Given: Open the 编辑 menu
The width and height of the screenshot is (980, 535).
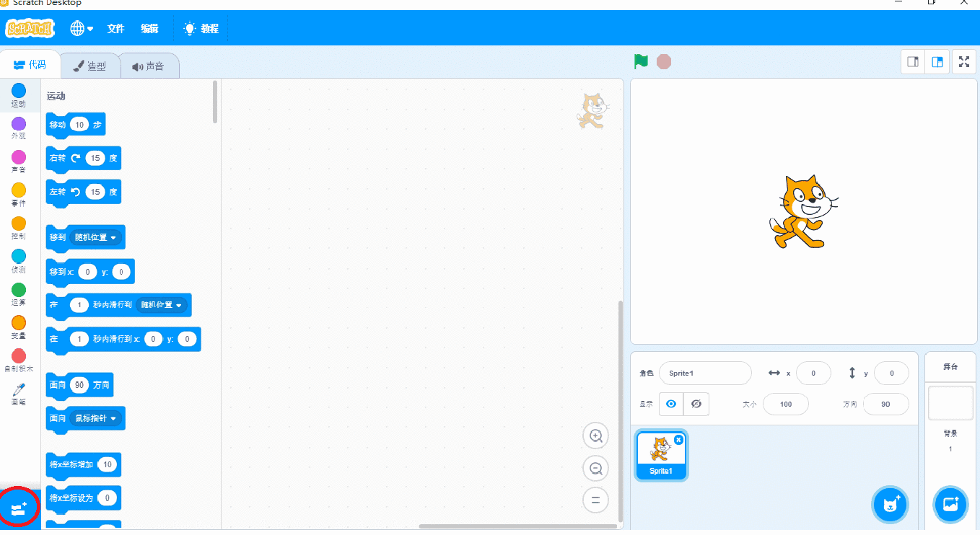Looking at the screenshot, I should click(x=149, y=28).
